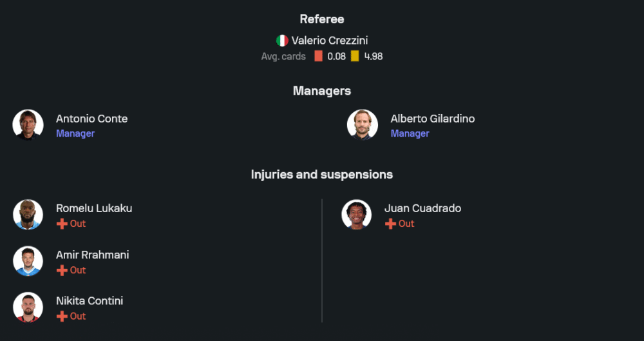Click the Manager label under Antonio Conte
Image resolution: width=644 pixels, height=341 pixels.
pyautogui.click(x=75, y=133)
